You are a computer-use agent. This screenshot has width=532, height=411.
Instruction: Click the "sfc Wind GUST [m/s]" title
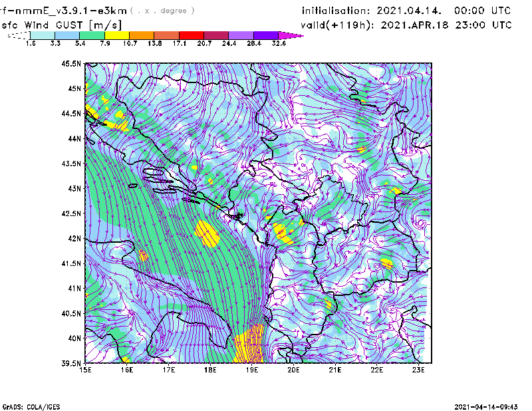61,25
